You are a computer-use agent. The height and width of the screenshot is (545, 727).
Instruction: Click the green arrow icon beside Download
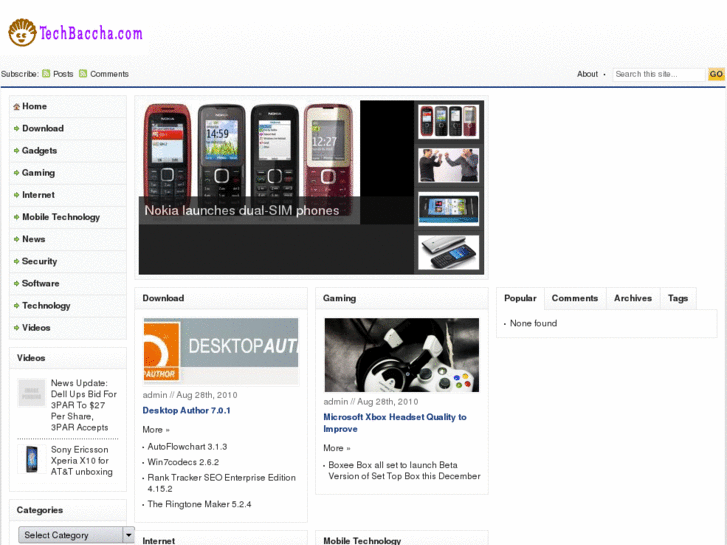point(17,128)
